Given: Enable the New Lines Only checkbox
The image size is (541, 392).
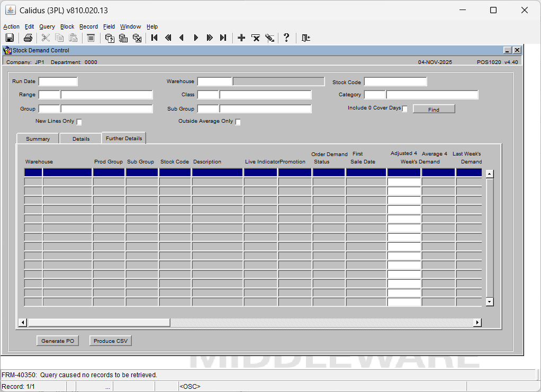Looking at the screenshot, I should click(x=79, y=122).
